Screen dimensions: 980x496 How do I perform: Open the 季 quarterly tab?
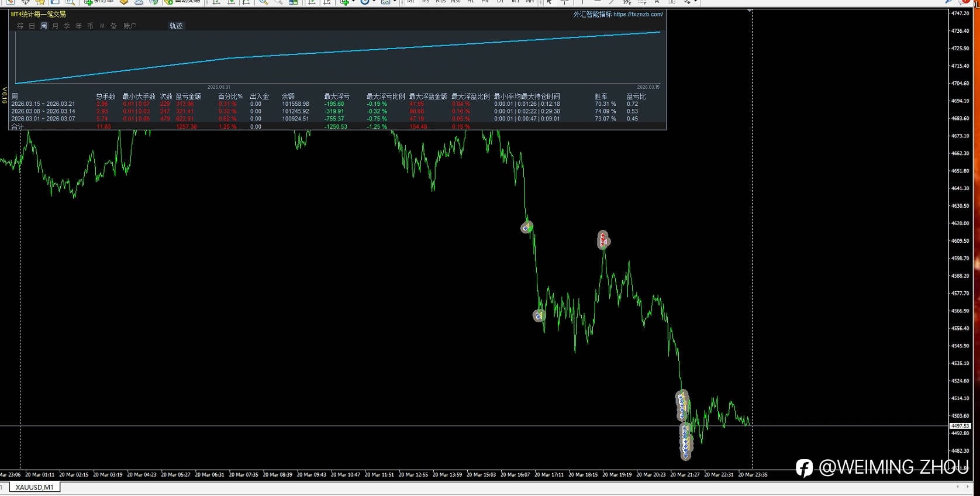coord(67,26)
